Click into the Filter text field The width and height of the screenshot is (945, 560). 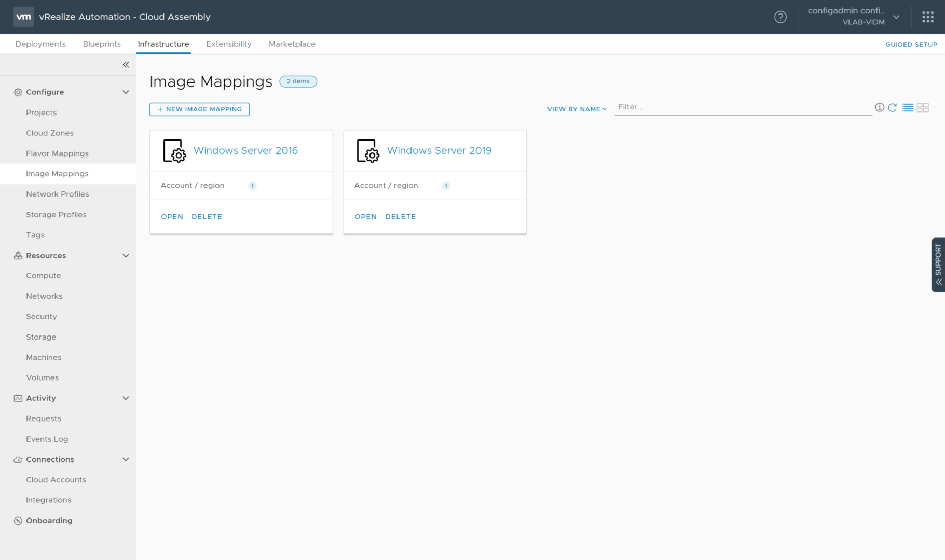[742, 107]
